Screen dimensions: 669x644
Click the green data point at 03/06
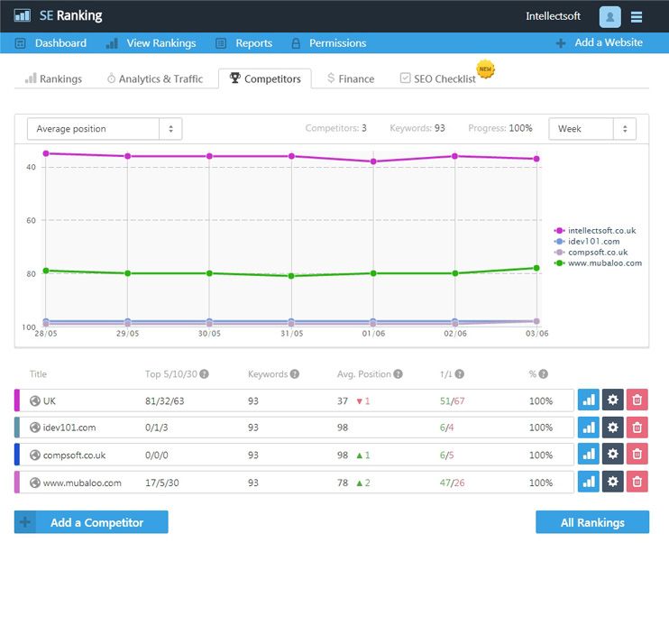pos(536,268)
